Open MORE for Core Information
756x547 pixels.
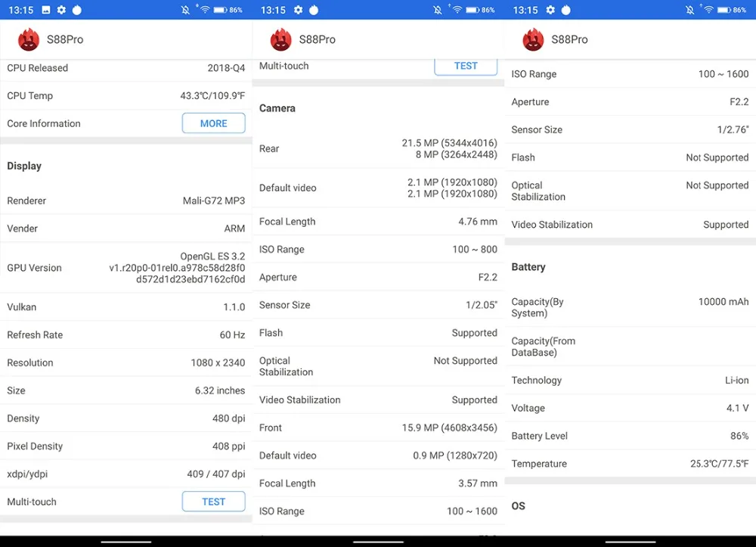pyautogui.click(x=214, y=123)
